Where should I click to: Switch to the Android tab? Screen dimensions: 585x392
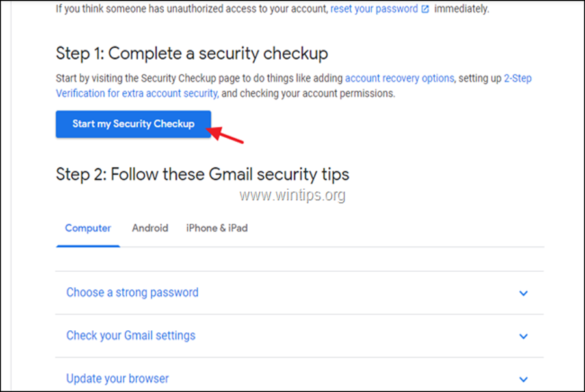[150, 228]
